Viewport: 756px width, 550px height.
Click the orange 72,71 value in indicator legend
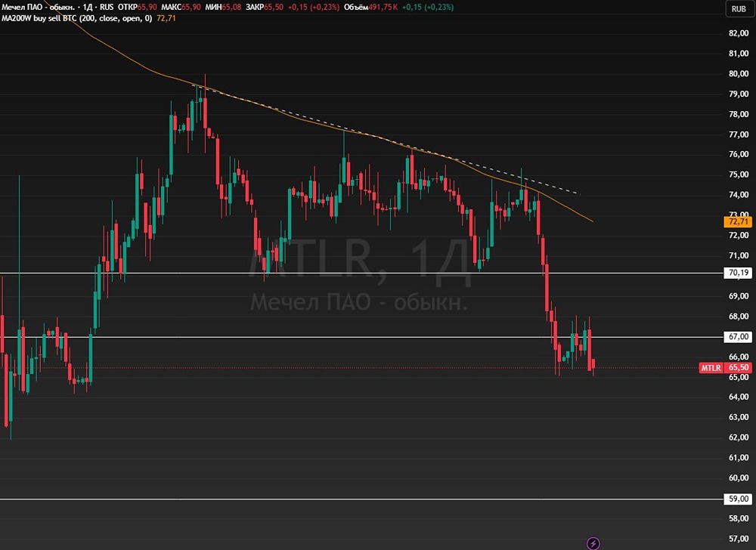tap(166, 18)
